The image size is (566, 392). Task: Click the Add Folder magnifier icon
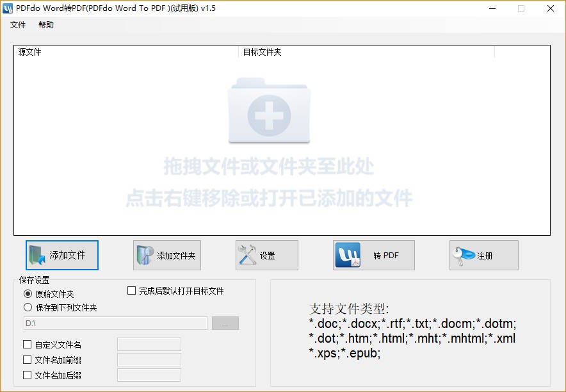(145, 255)
